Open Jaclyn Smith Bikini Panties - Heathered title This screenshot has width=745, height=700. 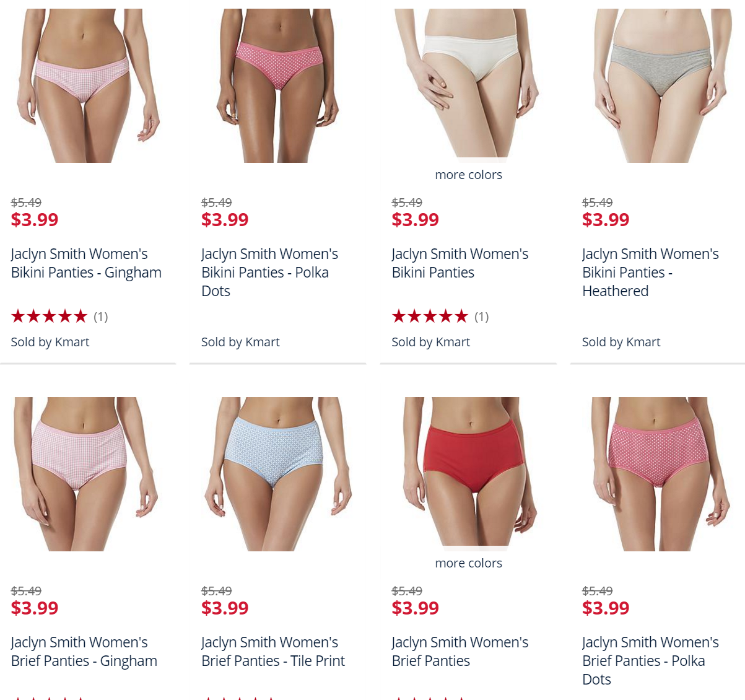(650, 273)
